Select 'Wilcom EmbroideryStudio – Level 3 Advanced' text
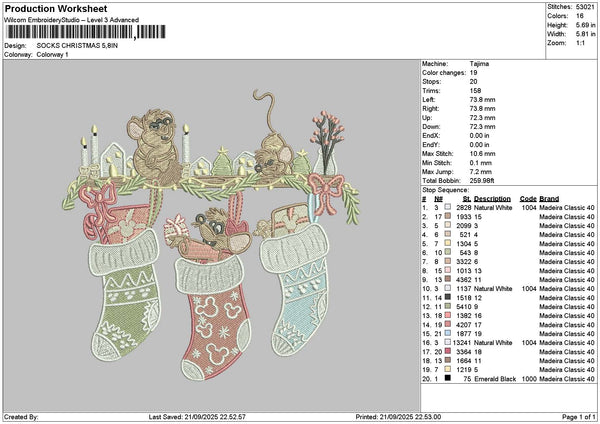Viewport: 600px width, 424px height. point(72,20)
